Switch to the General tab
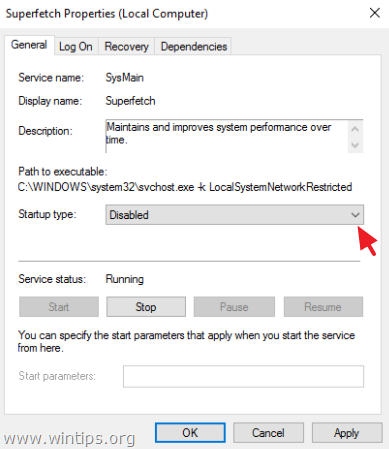This screenshot has width=389, height=449. 29,45
